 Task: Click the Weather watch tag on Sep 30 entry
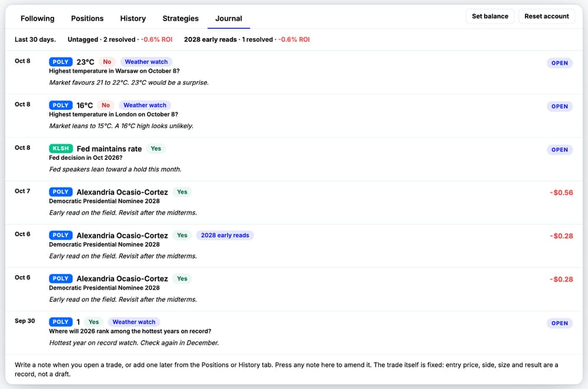(134, 322)
